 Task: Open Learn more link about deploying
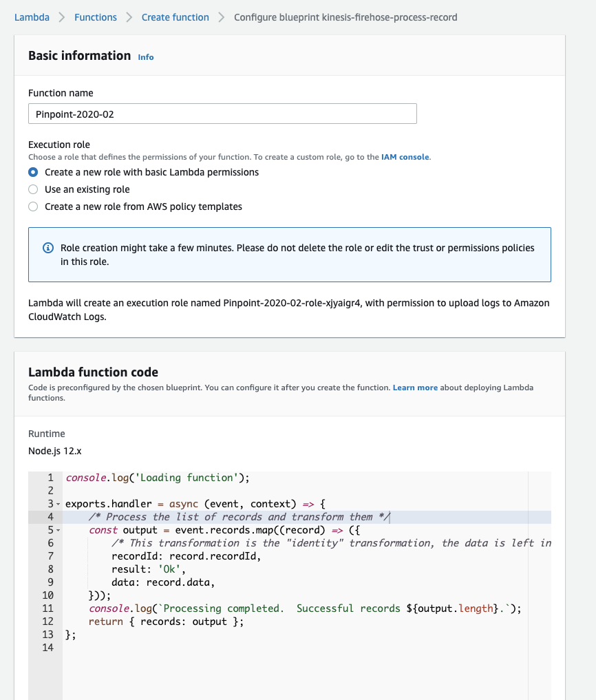[415, 388]
